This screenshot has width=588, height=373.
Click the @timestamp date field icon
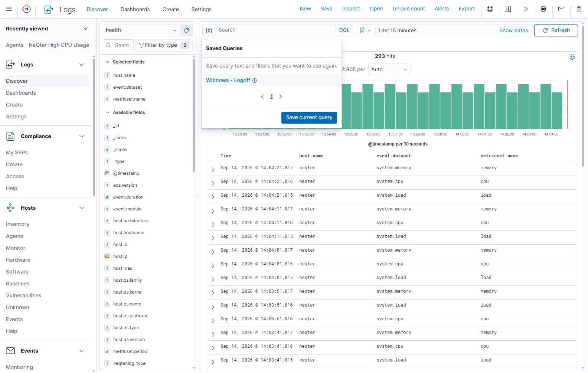pos(107,173)
